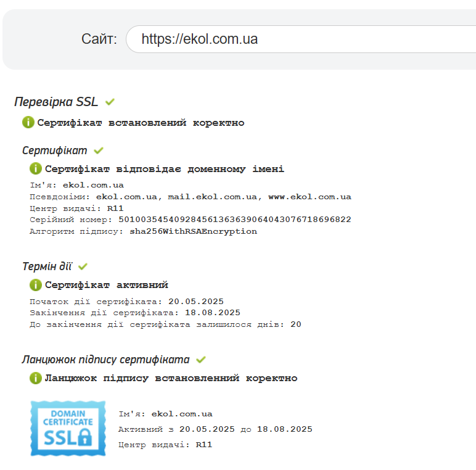This screenshot has width=476, height=470.
Task: Click the text 'Ланцюжок підпису встановленний коректно'
Action: 171,378
